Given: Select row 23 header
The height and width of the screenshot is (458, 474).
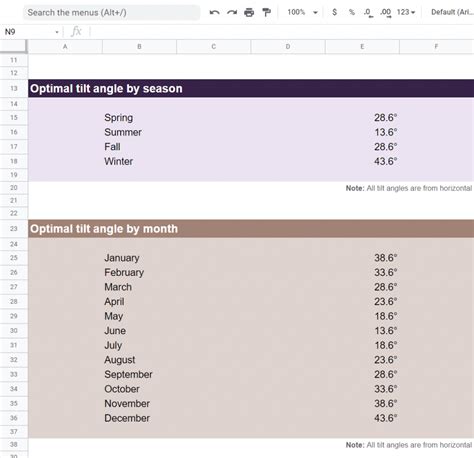Looking at the screenshot, I should (14, 229).
